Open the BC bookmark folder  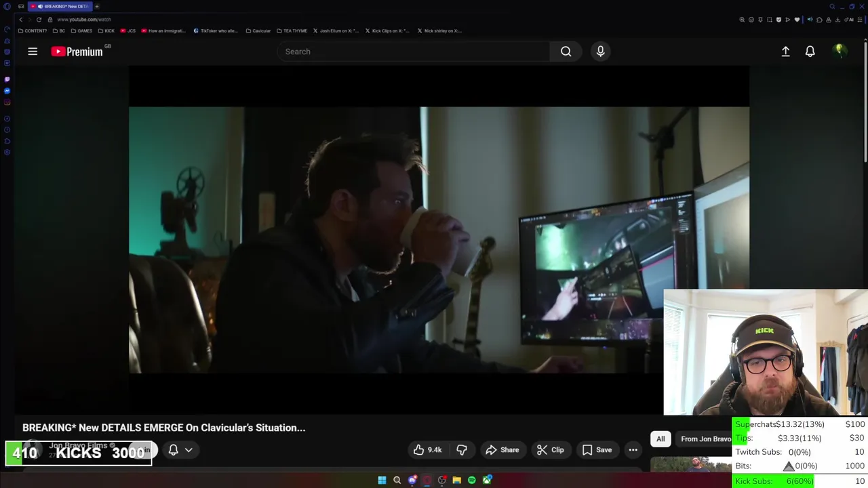pyautogui.click(x=59, y=30)
